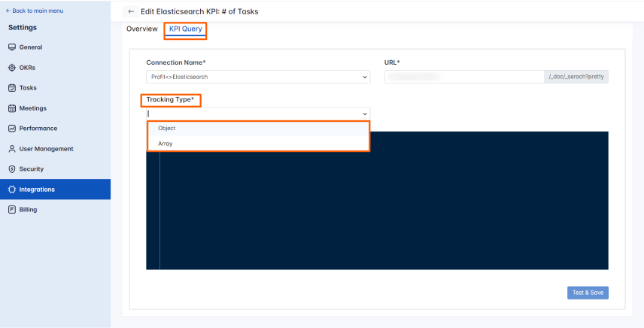The width and height of the screenshot is (644, 328).
Task: Click the General monitor icon in sidebar
Action: (x=12, y=47)
